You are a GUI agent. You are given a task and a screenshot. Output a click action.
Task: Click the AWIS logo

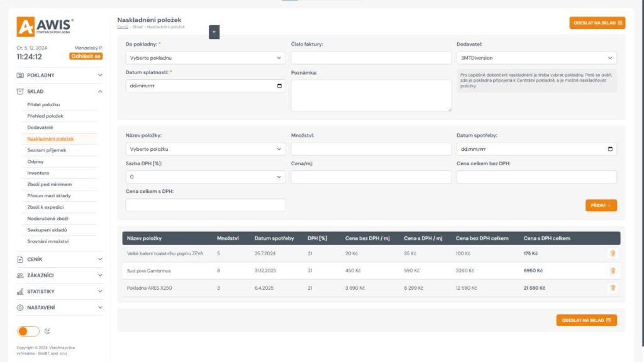(45, 26)
